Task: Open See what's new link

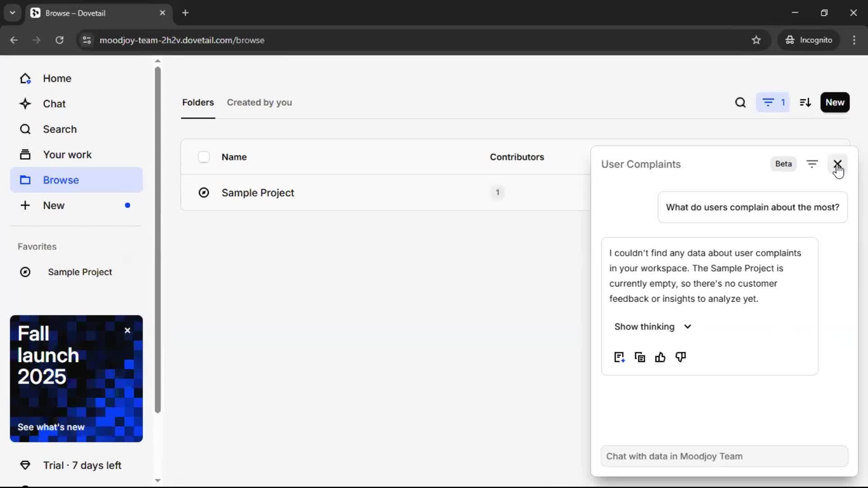Action: pyautogui.click(x=51, y=427)
